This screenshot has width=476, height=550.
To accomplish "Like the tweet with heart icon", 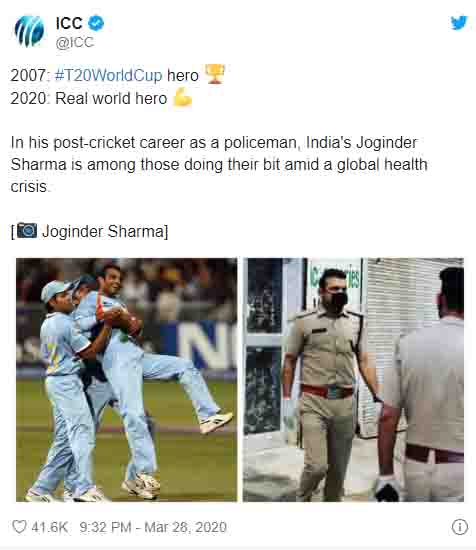I will pyautogui.click(x=19, y=527).
